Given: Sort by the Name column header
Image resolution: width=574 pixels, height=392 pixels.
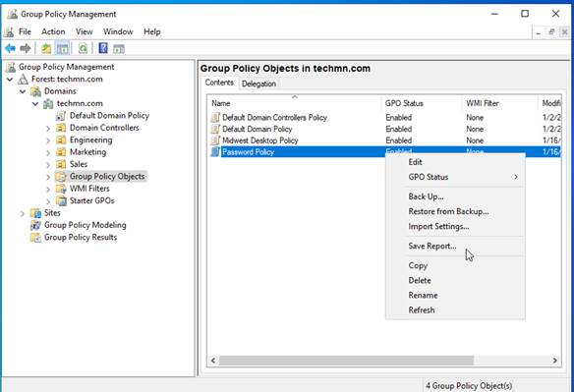Looking at the screenshot, I should click(295, 103).
